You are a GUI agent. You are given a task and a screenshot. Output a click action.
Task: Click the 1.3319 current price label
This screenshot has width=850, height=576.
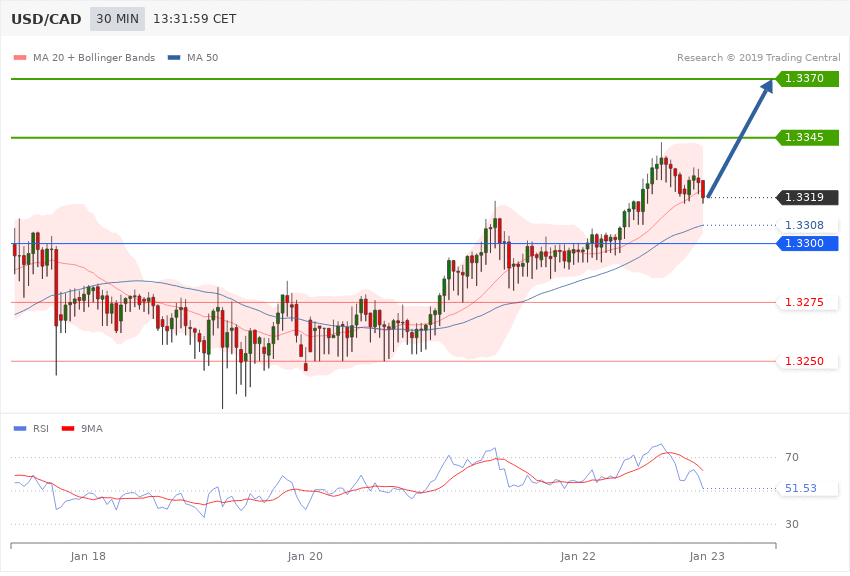point(808,197)
